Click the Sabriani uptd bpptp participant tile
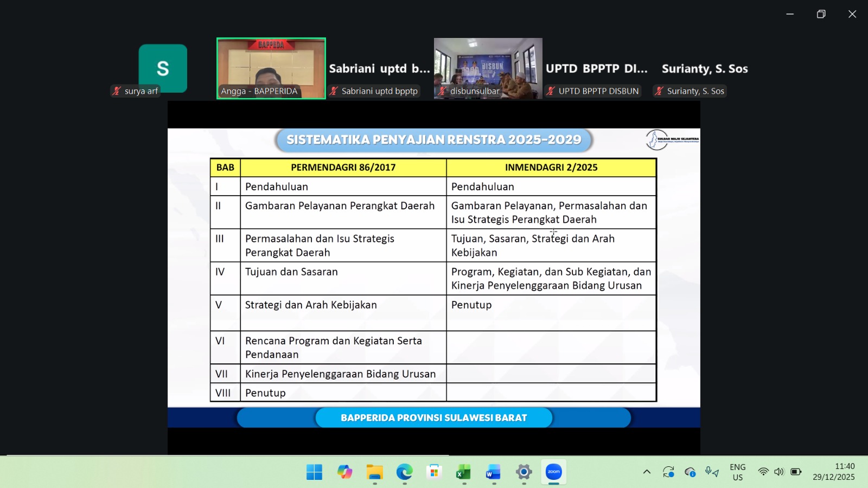Viewport: 868px width, 488px height. pyautogui.click(x=379, y=69)
